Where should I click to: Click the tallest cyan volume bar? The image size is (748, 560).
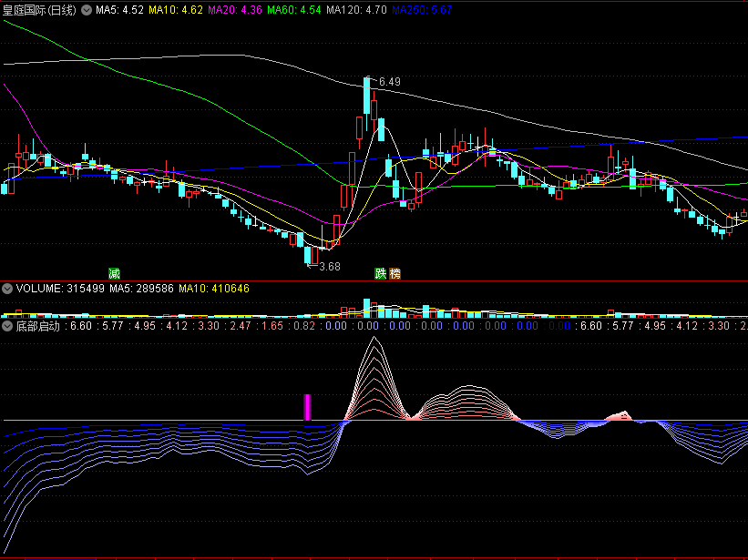(367, 309)
